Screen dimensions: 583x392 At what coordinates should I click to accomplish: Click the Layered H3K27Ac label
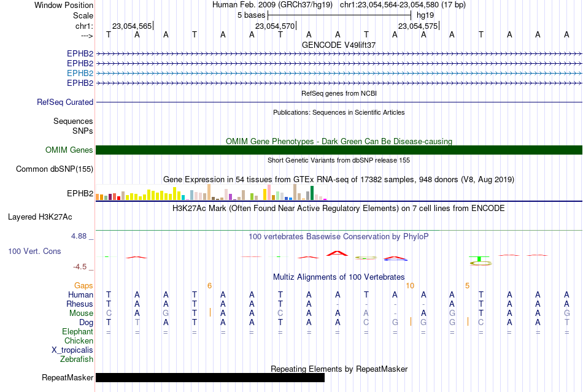pyautogui.click(x=40, y=217)
